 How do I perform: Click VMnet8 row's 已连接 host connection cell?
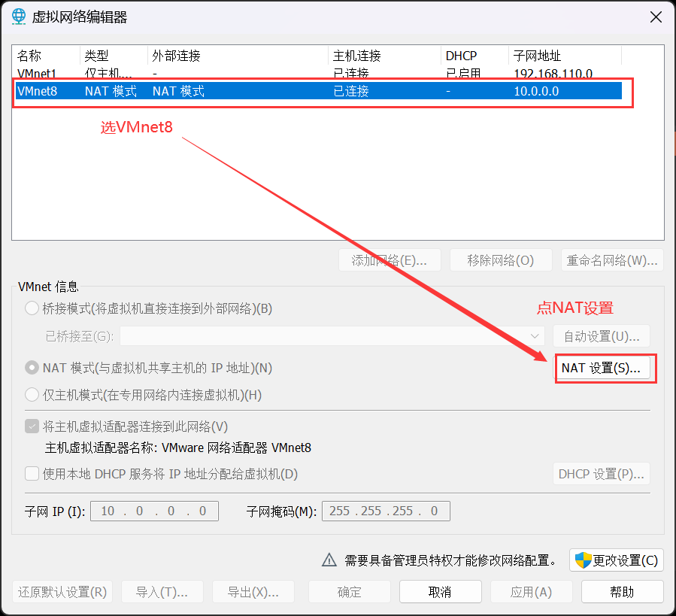click(351, 91)
